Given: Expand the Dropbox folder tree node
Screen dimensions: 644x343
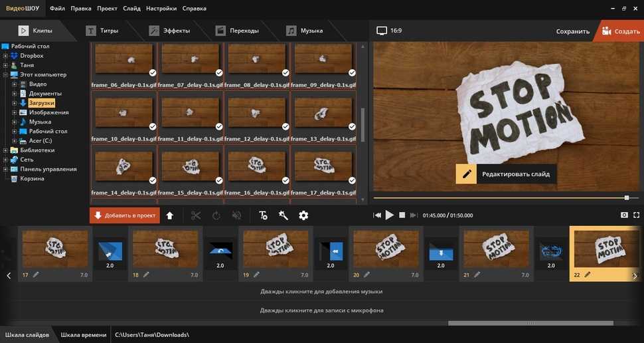Looking at the screenshot, I should 5,57.
